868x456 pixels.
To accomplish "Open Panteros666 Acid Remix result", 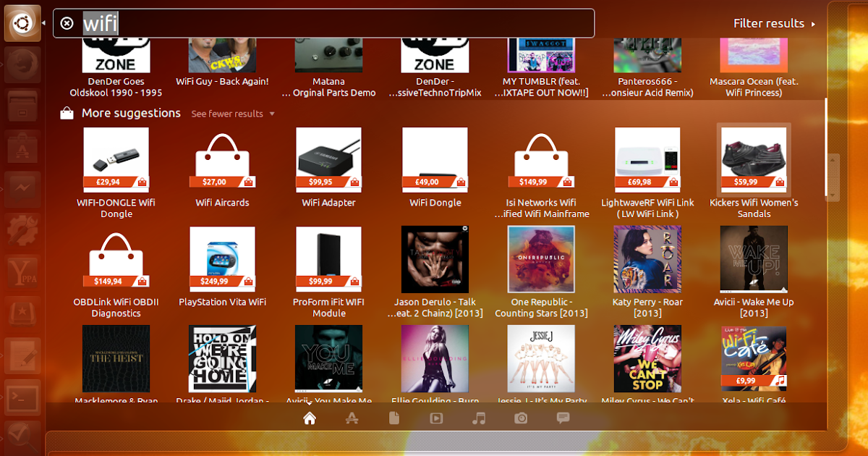I will coord(647,69).
